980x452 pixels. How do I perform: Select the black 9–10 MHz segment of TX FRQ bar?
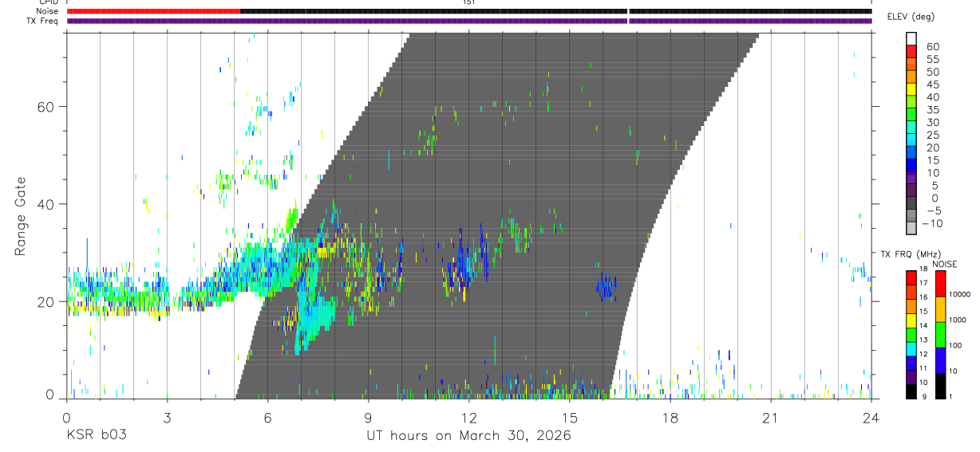(911, 391)
